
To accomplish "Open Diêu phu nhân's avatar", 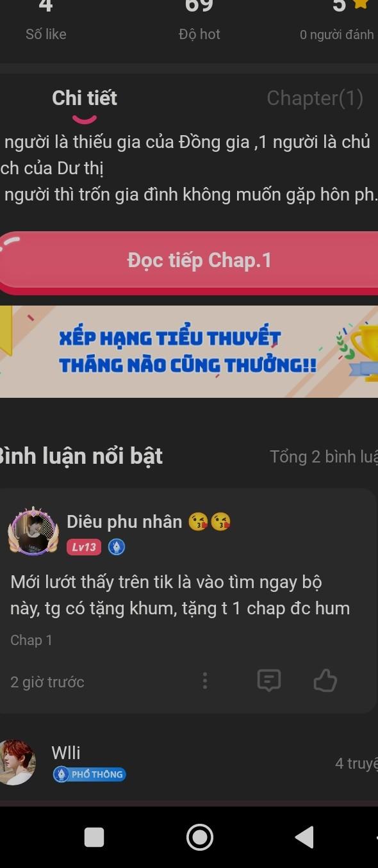I will pyautogui.click(x=33, y=531).
